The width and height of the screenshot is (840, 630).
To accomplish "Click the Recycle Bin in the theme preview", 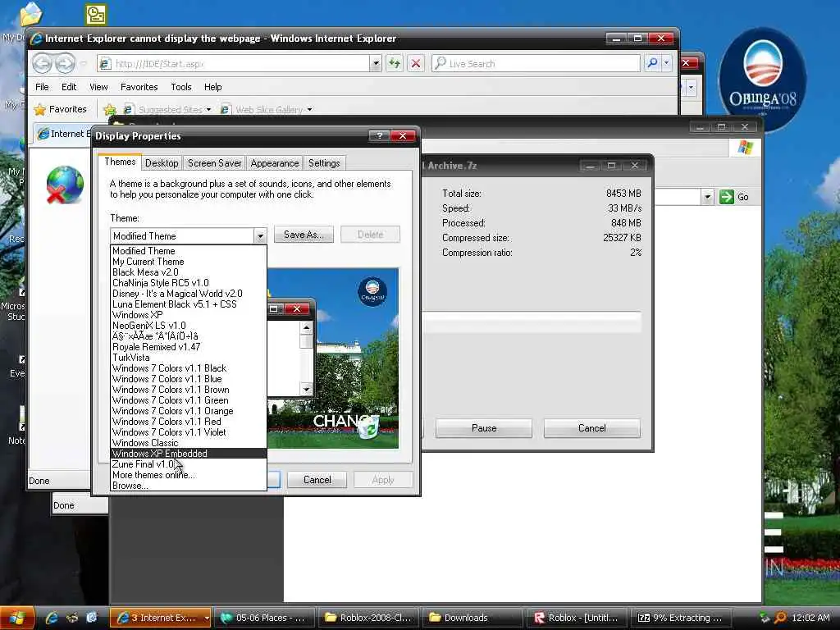I will [x=368, y=427].
